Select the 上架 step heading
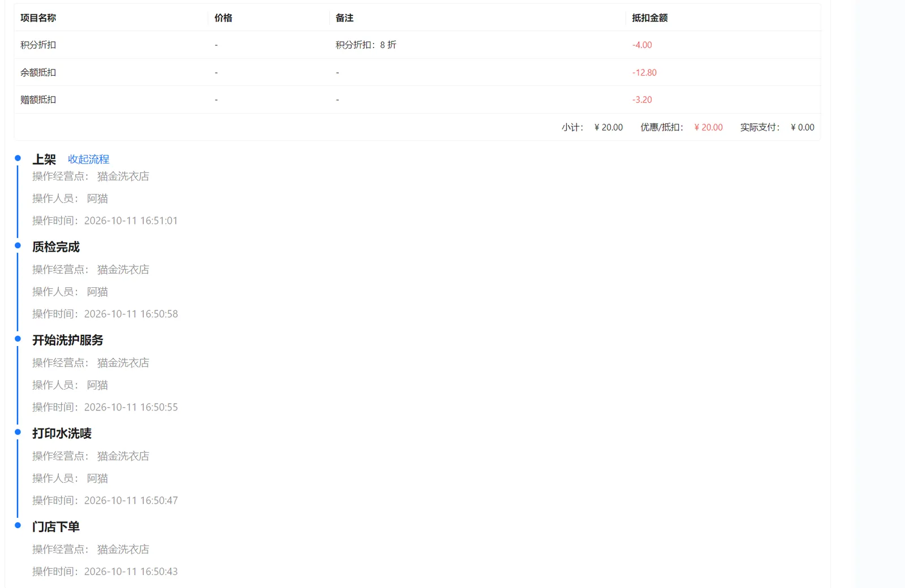Screen dimensions: 905x588 click(x=44, y=159)
